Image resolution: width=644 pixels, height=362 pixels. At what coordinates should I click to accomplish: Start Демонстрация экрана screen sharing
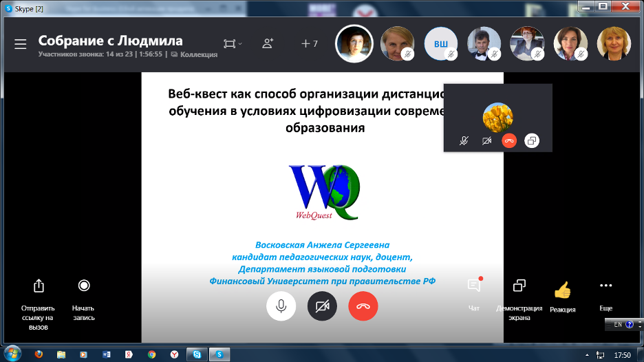[x=519, y=286]
